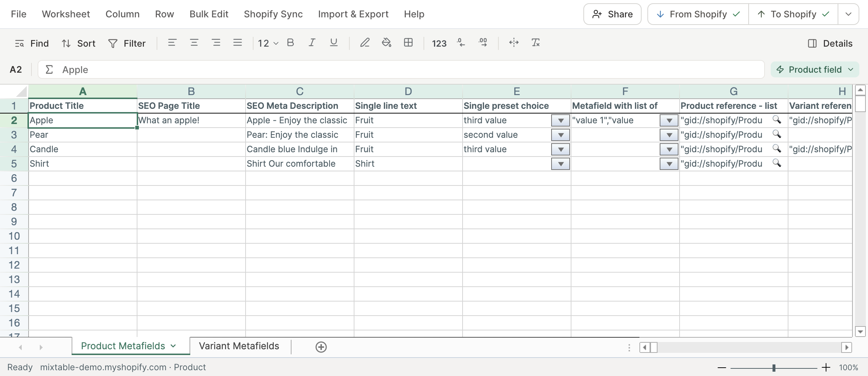Open the list metafield dropdown in the Candle row

(x=669, y=149)
